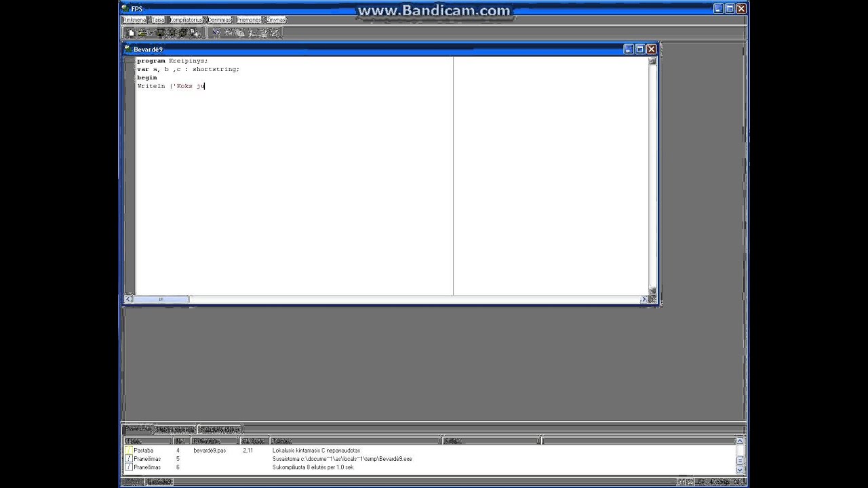Click the icon of message row 6
Screen dimensions: 868x488
[129, 467]
